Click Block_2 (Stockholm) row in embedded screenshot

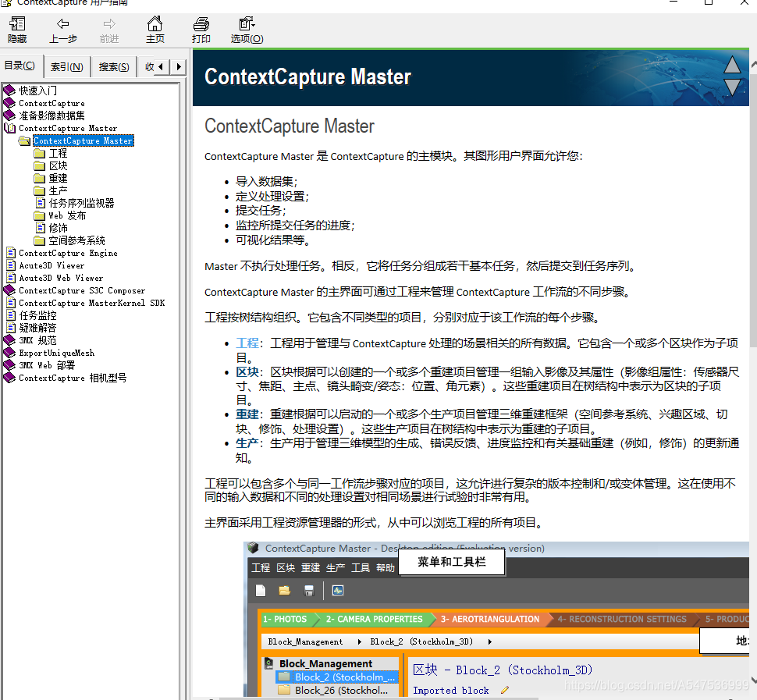click(338, 677)
